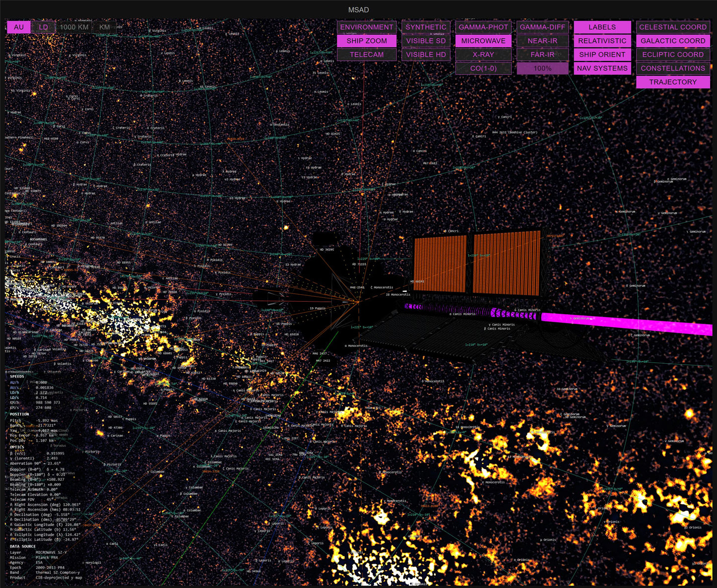Select the AU distance unit button

coord(19,27)
